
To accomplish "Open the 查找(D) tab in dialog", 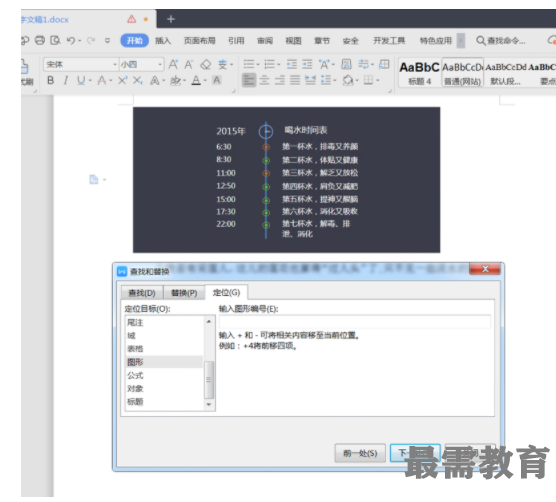I will (x=142, y=293).
